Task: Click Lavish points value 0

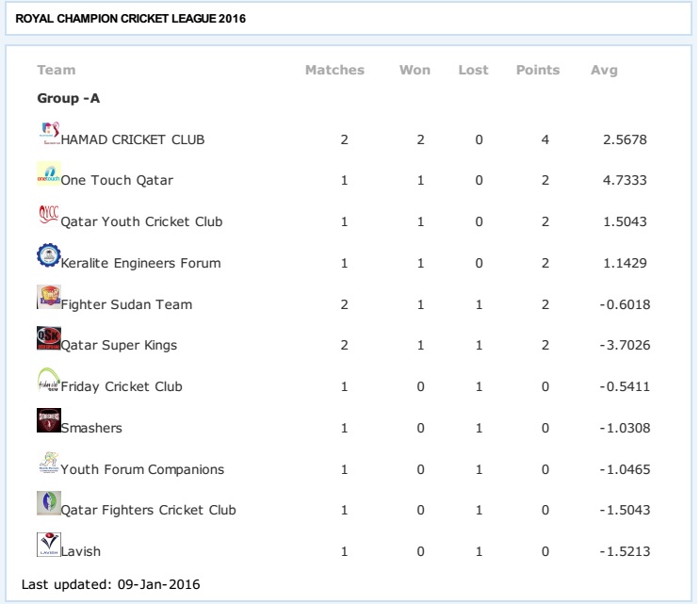Action: pos(545,552)
